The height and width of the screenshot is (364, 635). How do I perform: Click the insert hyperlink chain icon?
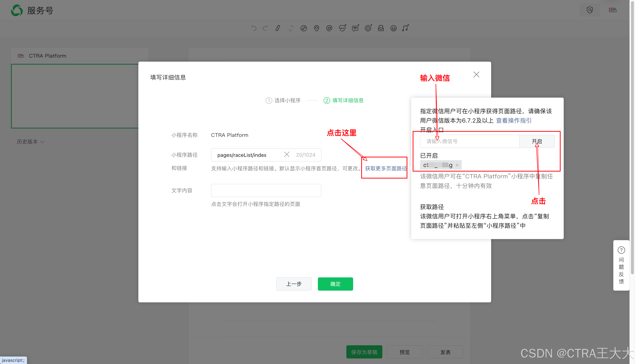click(x=278, y=28)
